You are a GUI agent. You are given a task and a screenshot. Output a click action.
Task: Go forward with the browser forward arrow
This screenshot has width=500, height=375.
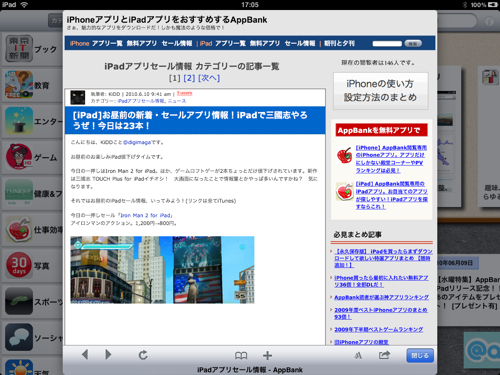108,355
